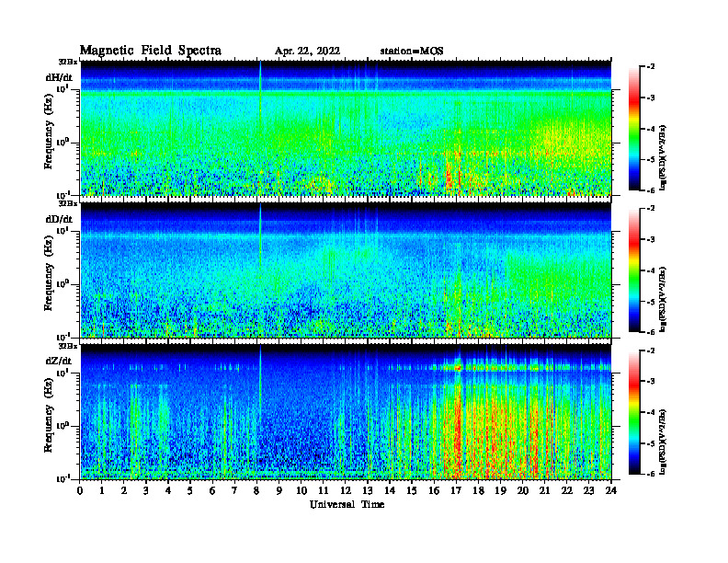Click hour tick label "11" on time axis

click(x=324, y=490)
